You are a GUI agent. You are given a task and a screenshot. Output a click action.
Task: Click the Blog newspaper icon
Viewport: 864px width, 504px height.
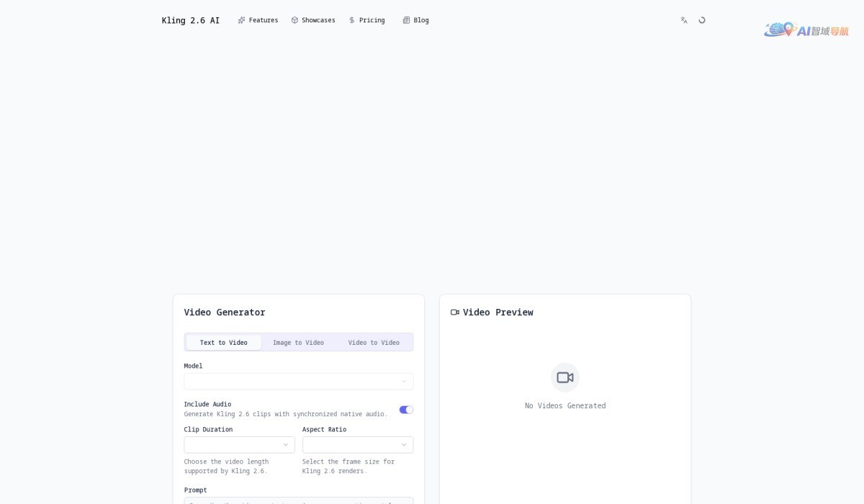pyautogui.click(x=406, y=20)
